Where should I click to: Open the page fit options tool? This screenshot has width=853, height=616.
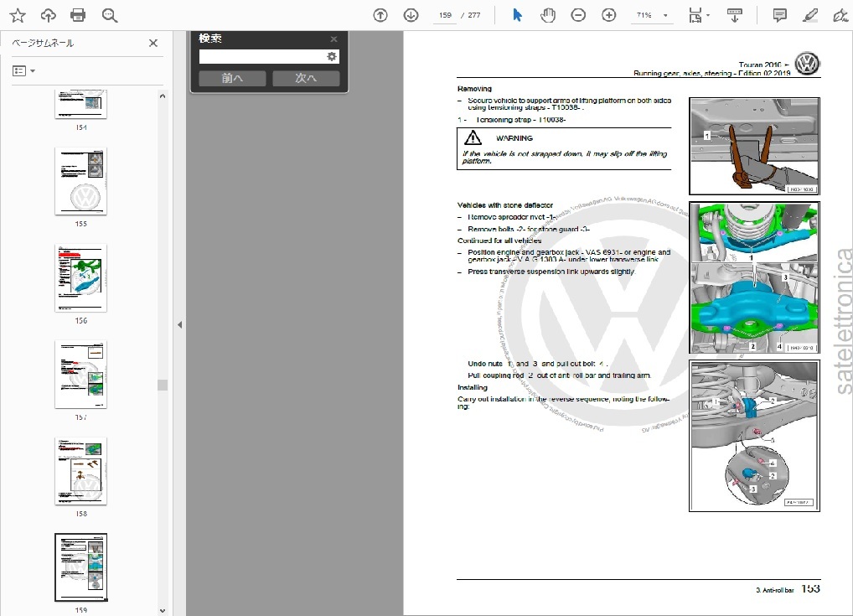tap(699, 15)
